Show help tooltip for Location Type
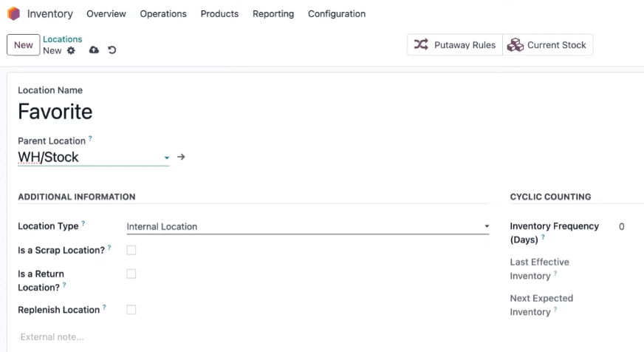This screenshot has width=644, height=352. 83,223
